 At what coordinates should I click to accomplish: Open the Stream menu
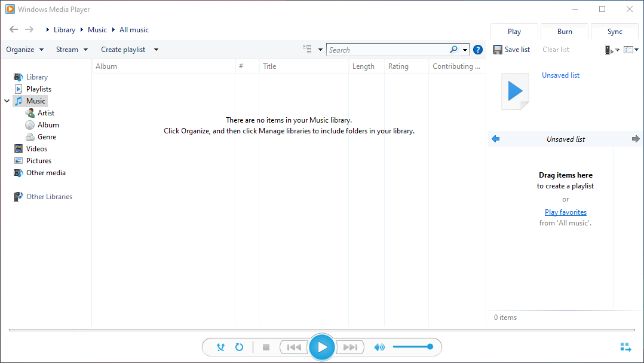click(72, 49)
